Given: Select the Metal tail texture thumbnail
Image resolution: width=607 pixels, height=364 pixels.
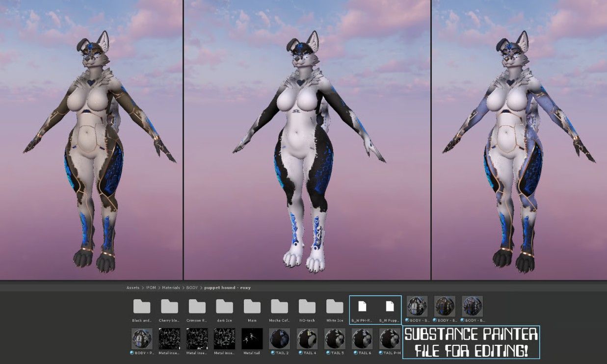Looking at the screenshot, I should click(252, 338).
